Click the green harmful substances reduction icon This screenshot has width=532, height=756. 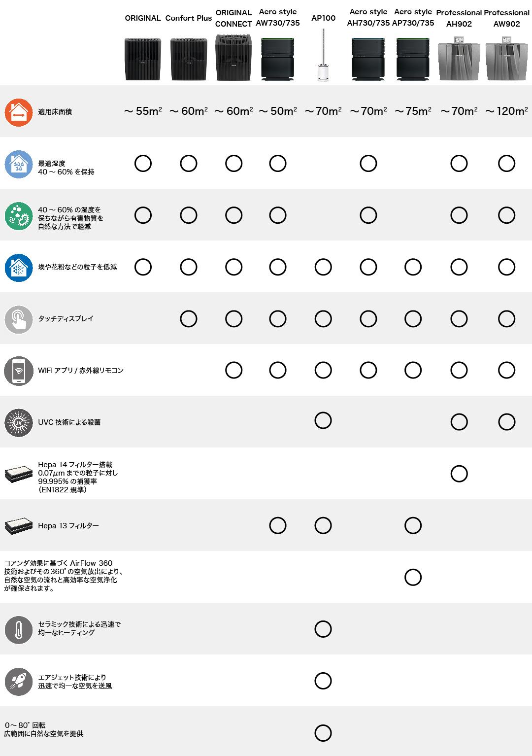coord(19,216)
